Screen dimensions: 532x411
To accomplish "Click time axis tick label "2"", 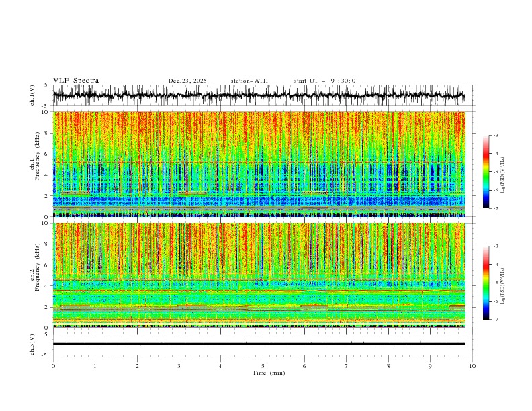I will (137, 366).
